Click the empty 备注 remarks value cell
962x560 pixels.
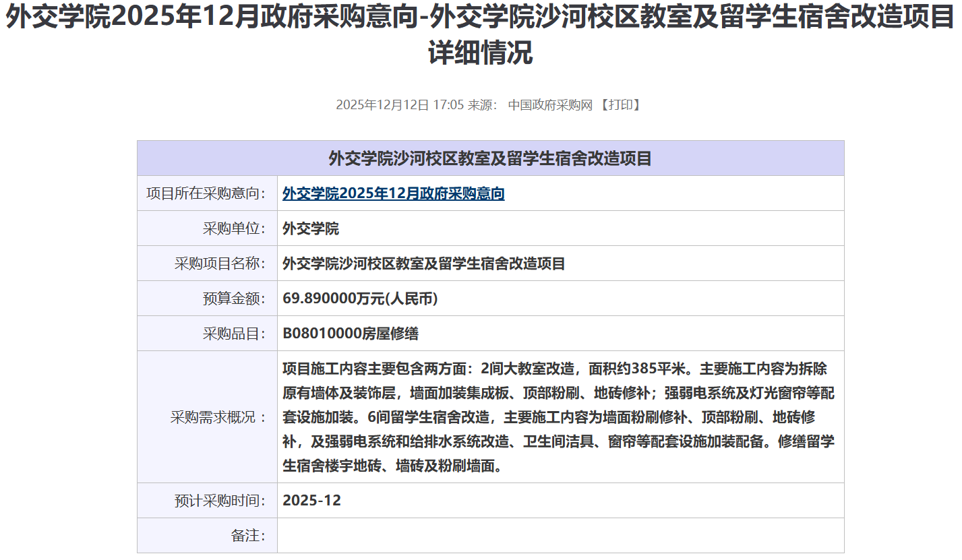560,536
